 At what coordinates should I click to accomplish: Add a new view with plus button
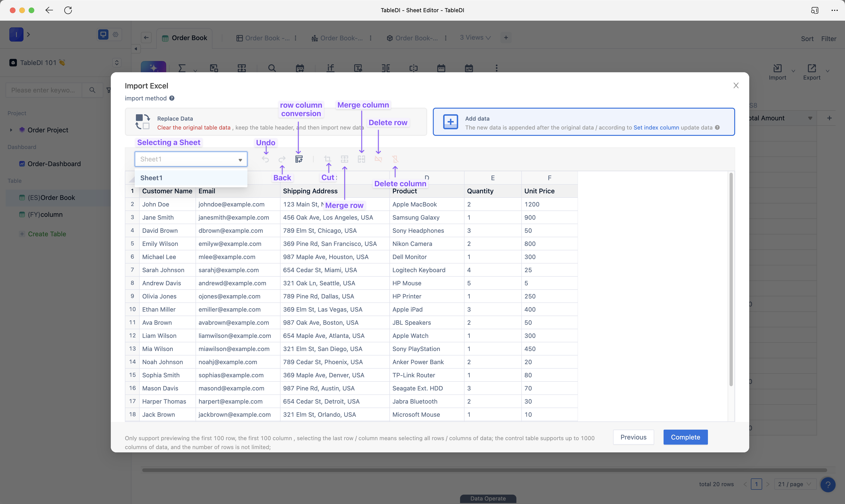(x=506, y=38)
